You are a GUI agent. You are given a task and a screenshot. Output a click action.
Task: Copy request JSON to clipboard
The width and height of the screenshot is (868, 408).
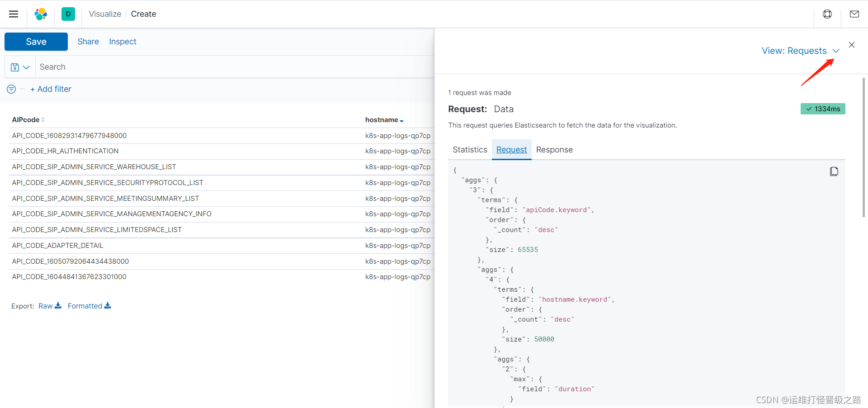834,171
